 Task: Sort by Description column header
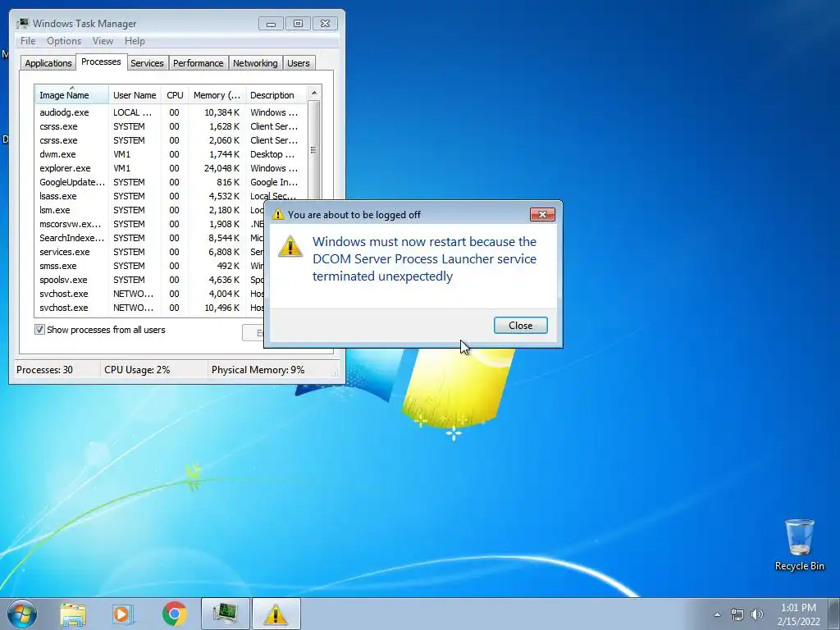point(276,95)
